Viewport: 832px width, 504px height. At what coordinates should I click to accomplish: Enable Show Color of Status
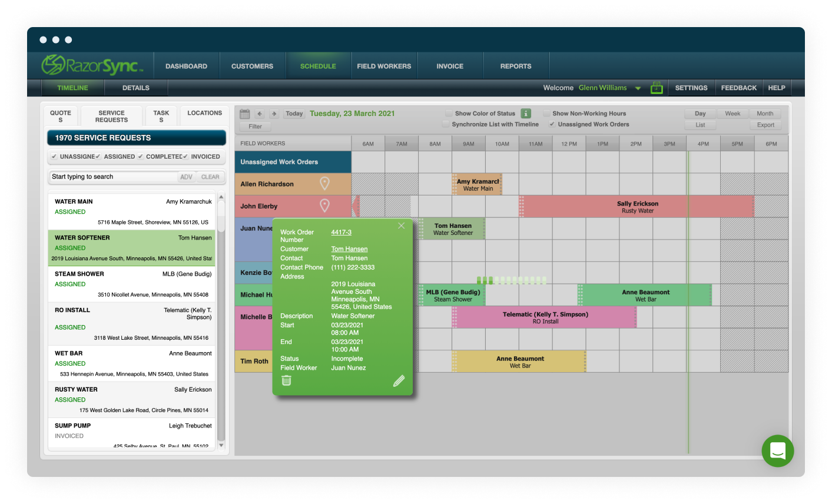[x=449, y=114]
